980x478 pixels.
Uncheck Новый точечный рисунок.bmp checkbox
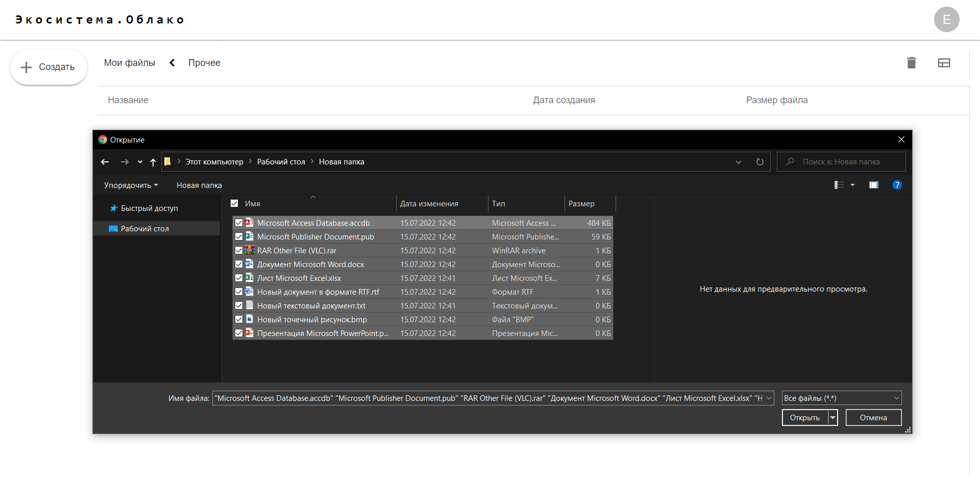238,319
